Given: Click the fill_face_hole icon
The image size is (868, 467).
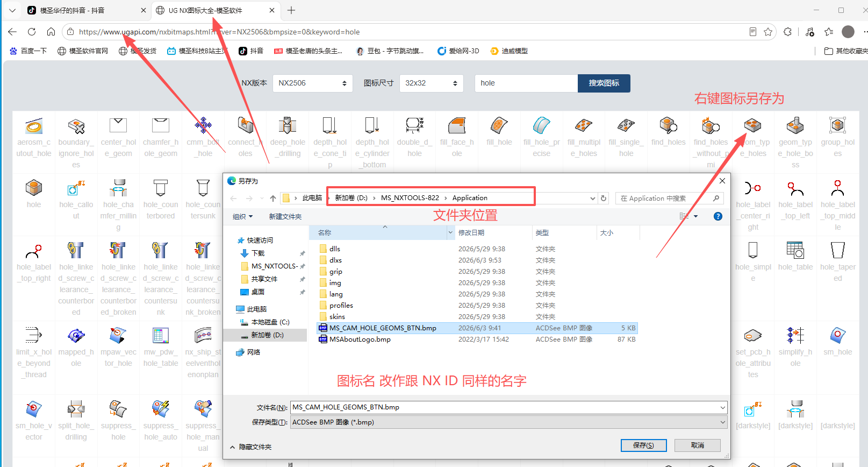Looking at the screenshot, I should click(457, 125).
